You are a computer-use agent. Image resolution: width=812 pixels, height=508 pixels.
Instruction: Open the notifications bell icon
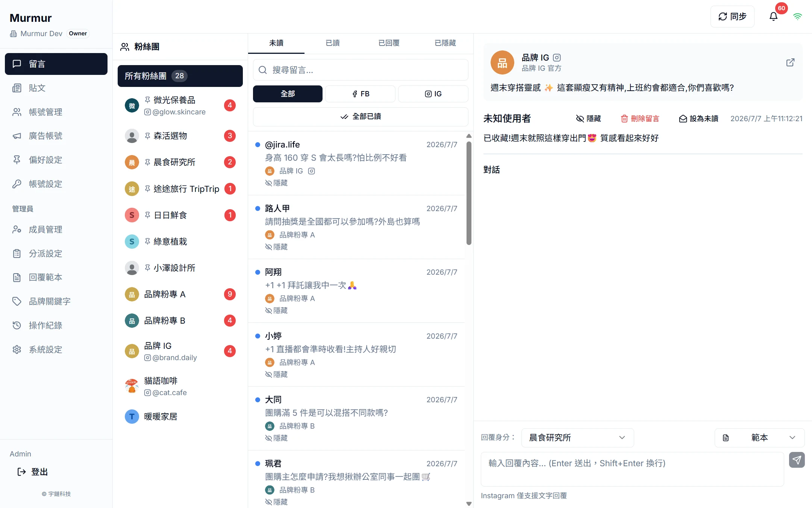tap(773, 17)
